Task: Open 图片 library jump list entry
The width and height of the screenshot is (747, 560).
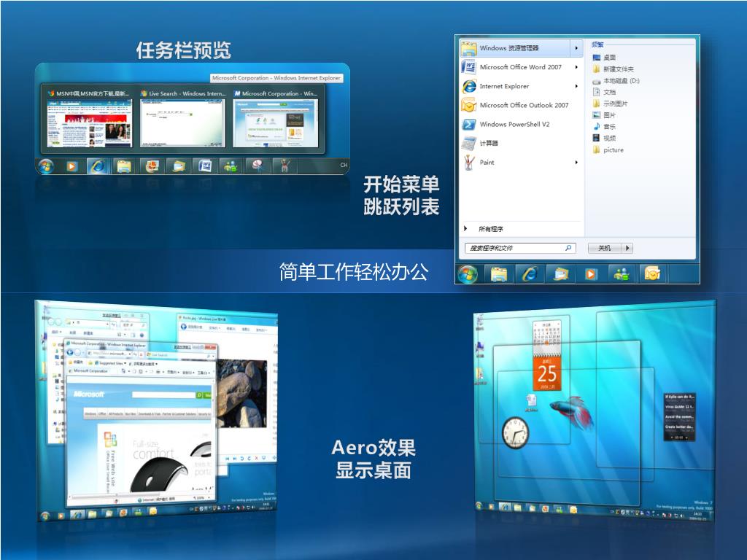Action: click(x=604, y=114)
